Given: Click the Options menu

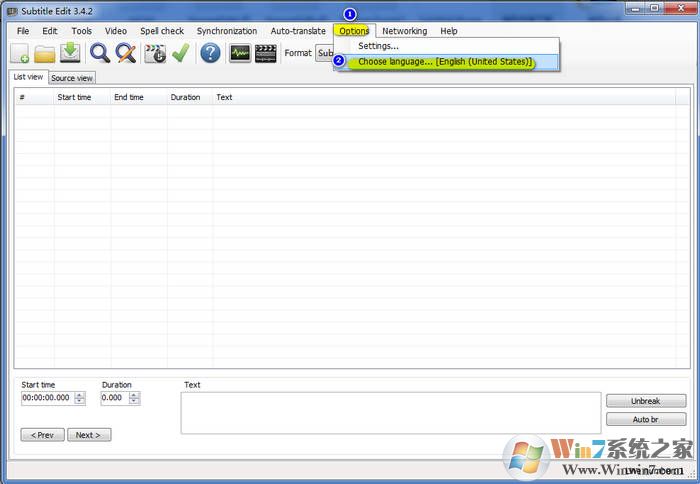Looking at the screenshot, I should (x=354, y=31).
